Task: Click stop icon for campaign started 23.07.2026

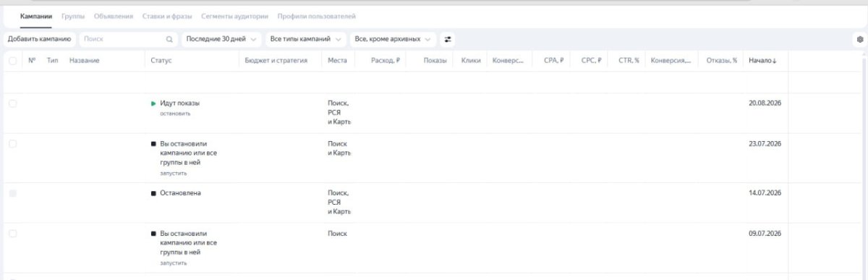Action: (x=153, y=144)
